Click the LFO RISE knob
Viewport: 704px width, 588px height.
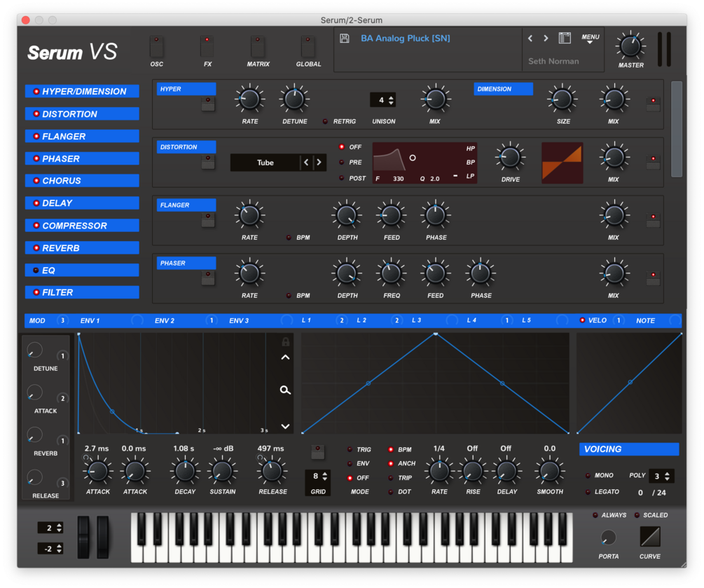pos(473,471)
